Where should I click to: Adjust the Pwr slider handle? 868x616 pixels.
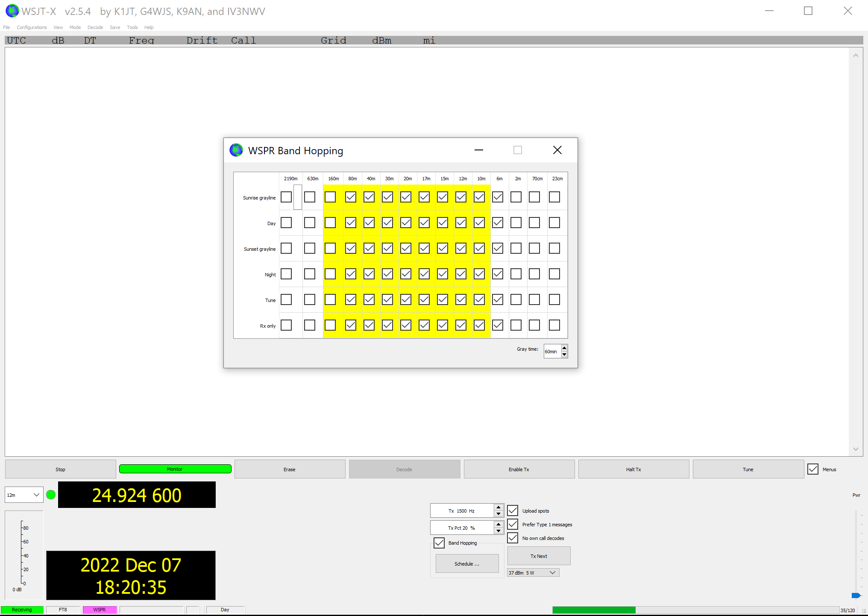[856, 595]
